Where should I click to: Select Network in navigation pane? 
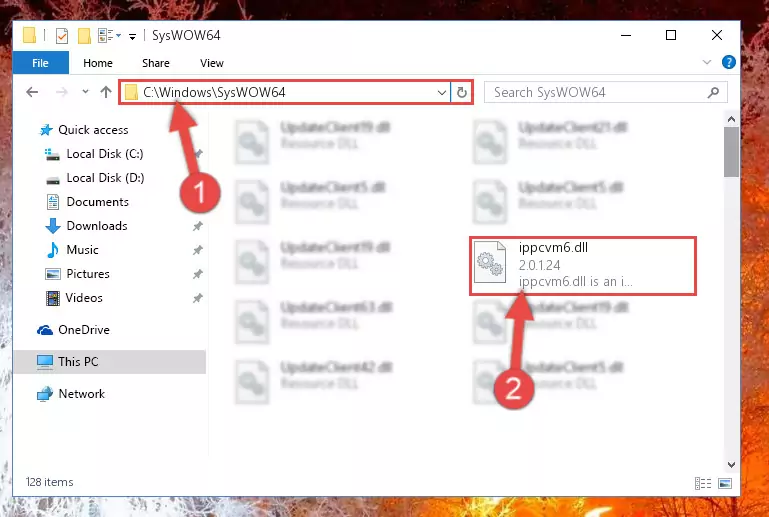coord(81,393)
